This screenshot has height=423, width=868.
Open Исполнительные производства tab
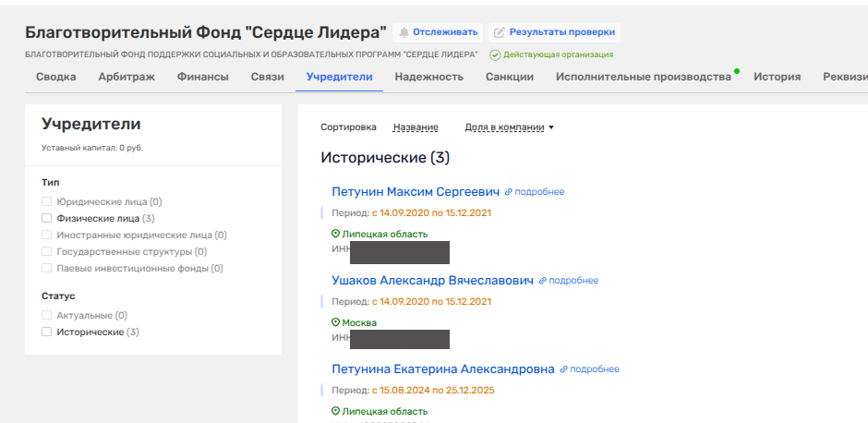(644, 77)
